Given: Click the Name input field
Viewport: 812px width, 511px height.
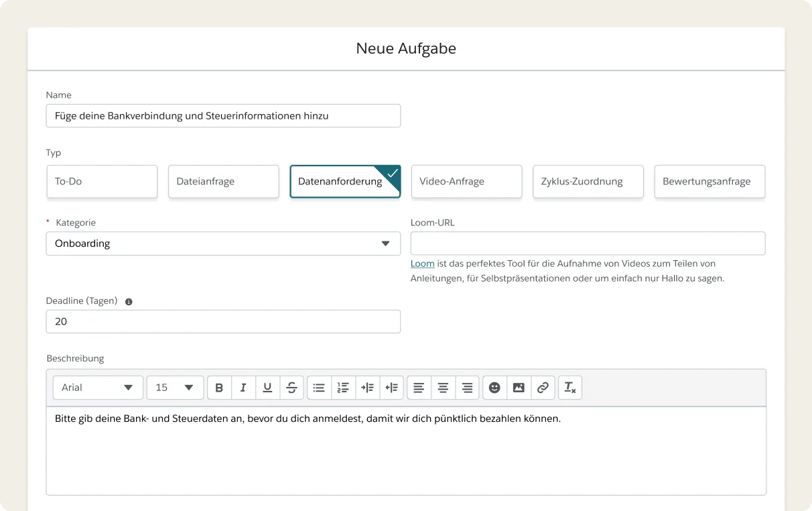Looking at the screenshot, I should (223, 115).
